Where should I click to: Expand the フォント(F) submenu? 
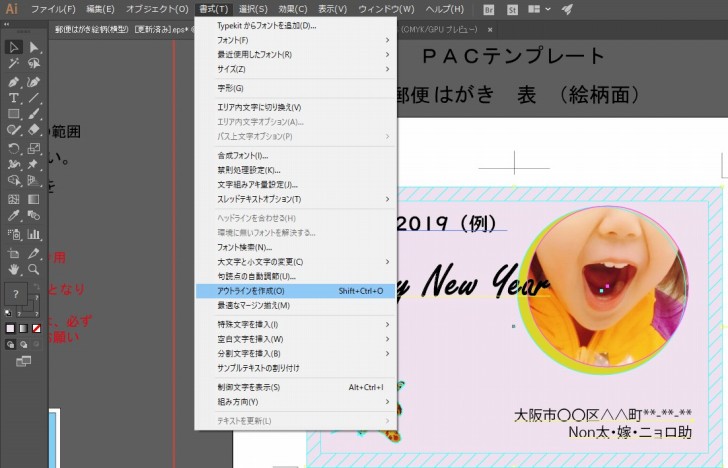[x=296, y=40]
